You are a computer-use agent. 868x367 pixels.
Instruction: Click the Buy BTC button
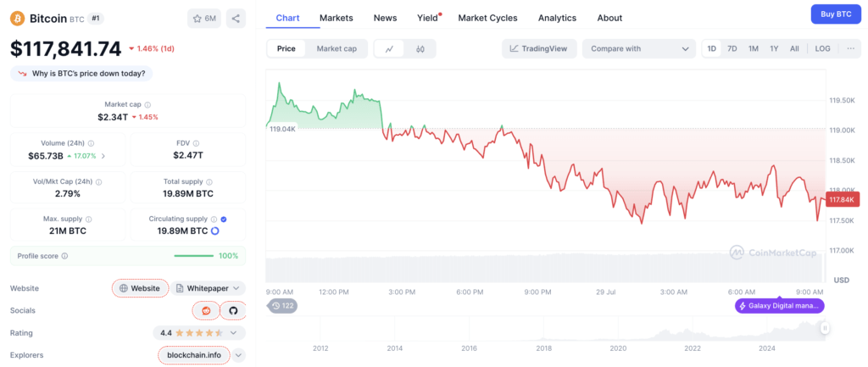[x=836, y=14]
